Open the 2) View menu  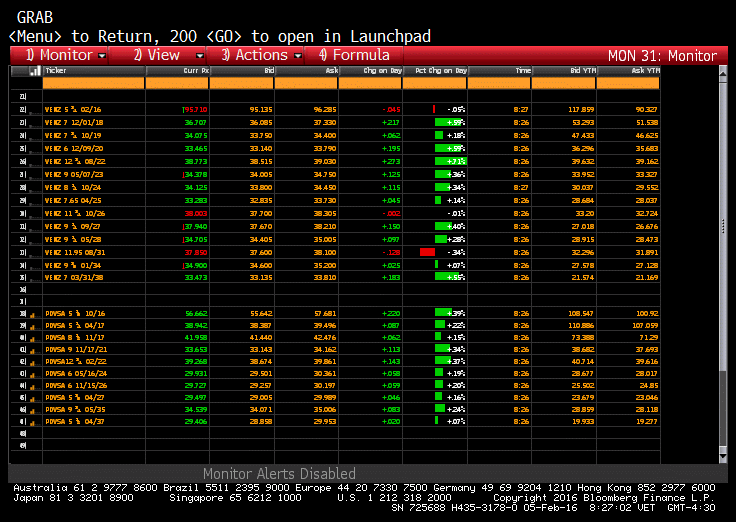coord(157,55)
